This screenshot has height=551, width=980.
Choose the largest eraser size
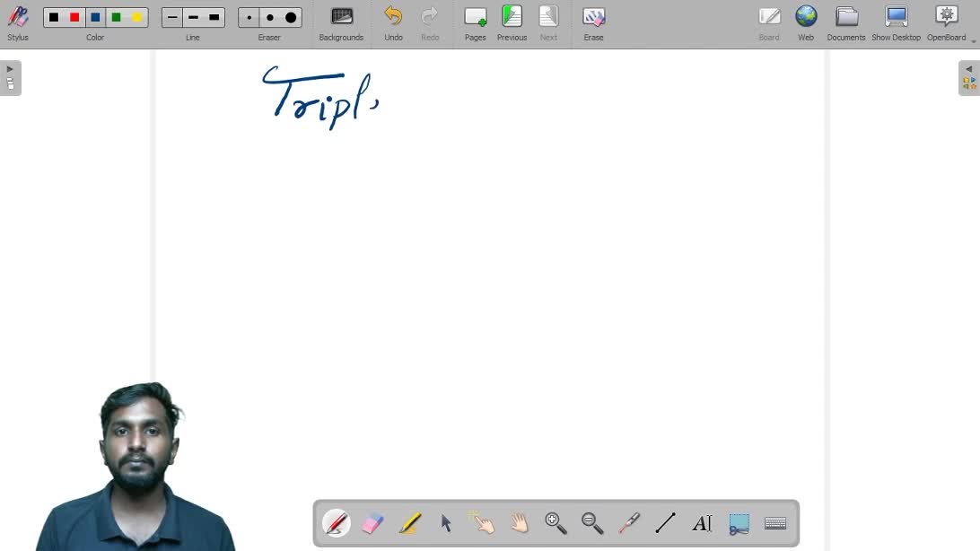point(291,18)
